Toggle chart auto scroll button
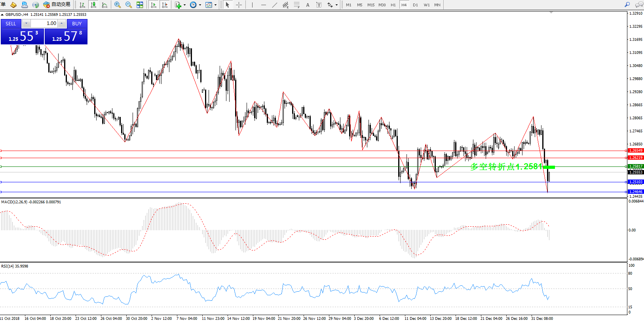Image resolution: width=644 pixels, height=323 pixels. click(154, 5)
